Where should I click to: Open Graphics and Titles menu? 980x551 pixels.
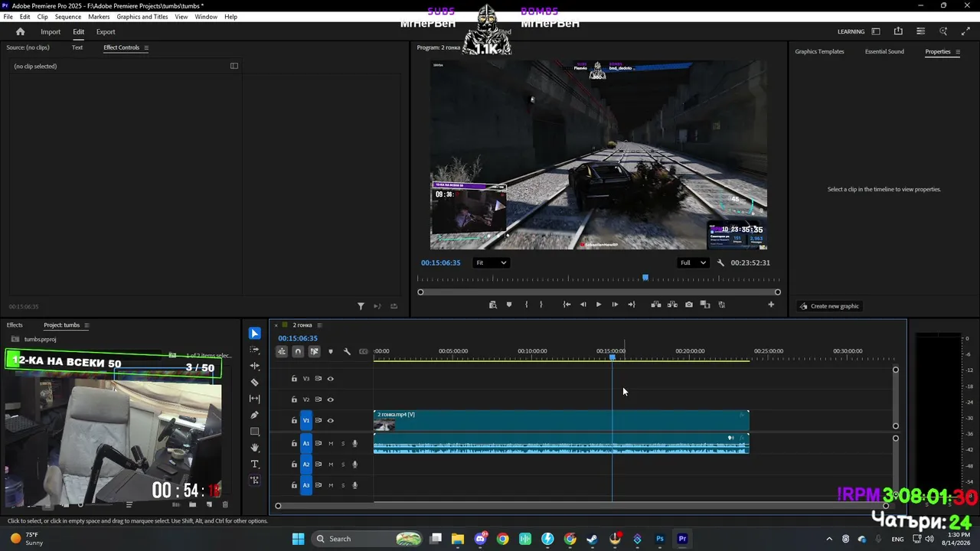(142, 17)
